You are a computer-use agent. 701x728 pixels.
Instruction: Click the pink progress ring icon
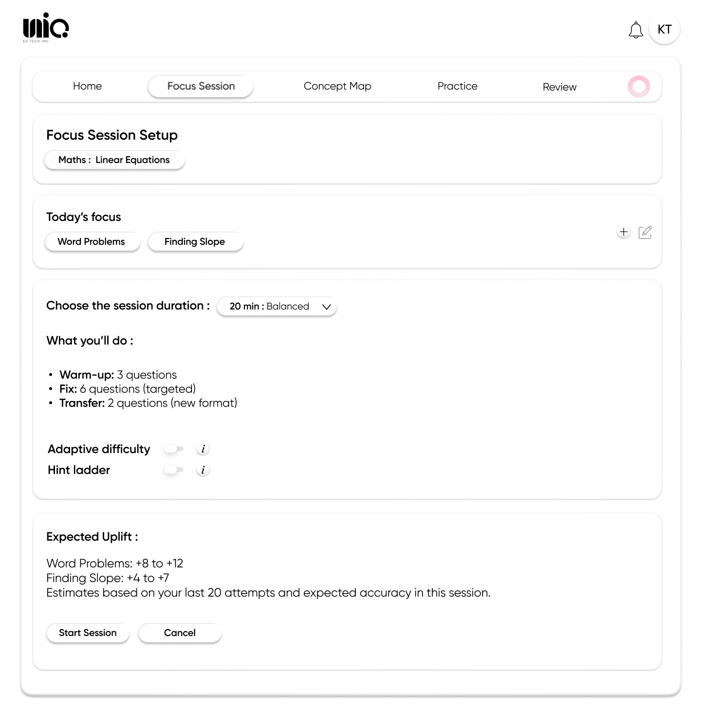[639, 87]
